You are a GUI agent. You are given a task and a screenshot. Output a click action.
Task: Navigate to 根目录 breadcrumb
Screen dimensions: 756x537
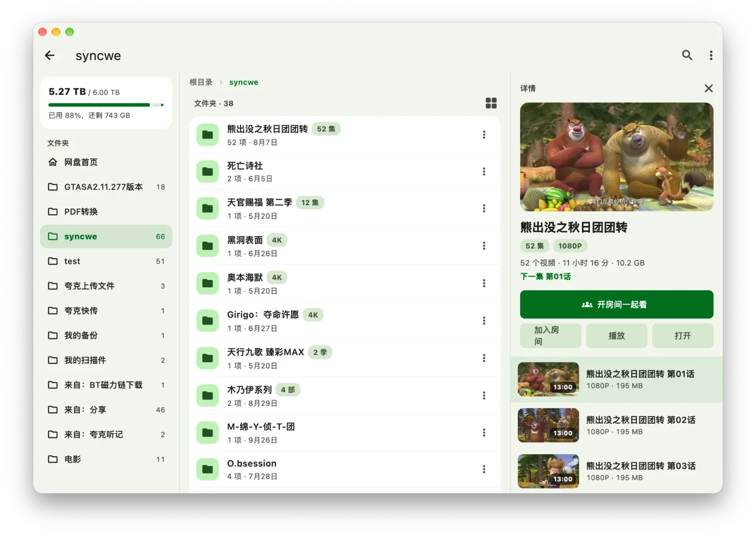click(201, 82)
